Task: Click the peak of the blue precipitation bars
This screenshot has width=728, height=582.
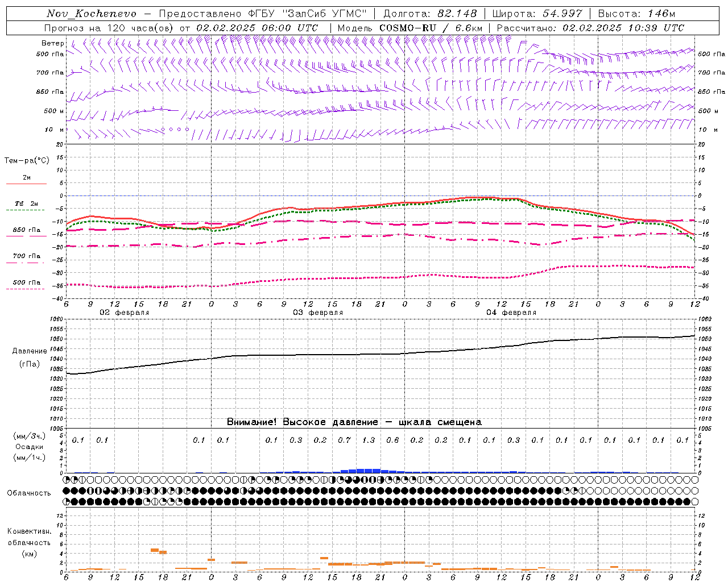Action: click(369, 471)
